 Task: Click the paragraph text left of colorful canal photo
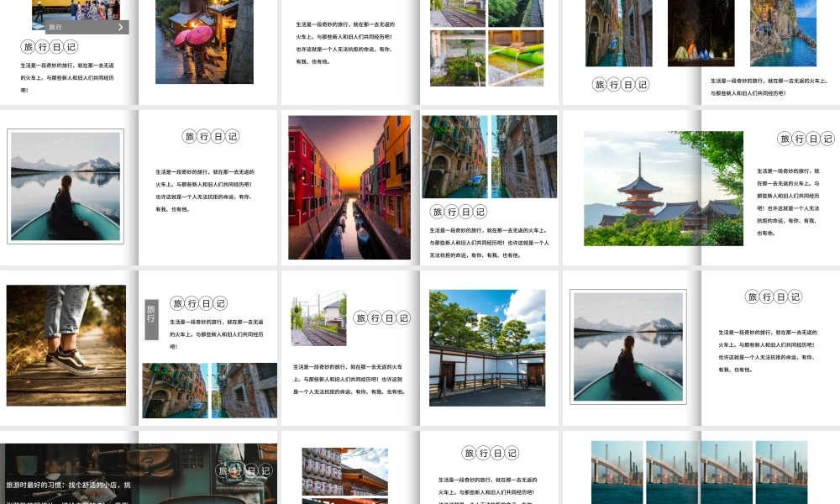click(205, 190)
